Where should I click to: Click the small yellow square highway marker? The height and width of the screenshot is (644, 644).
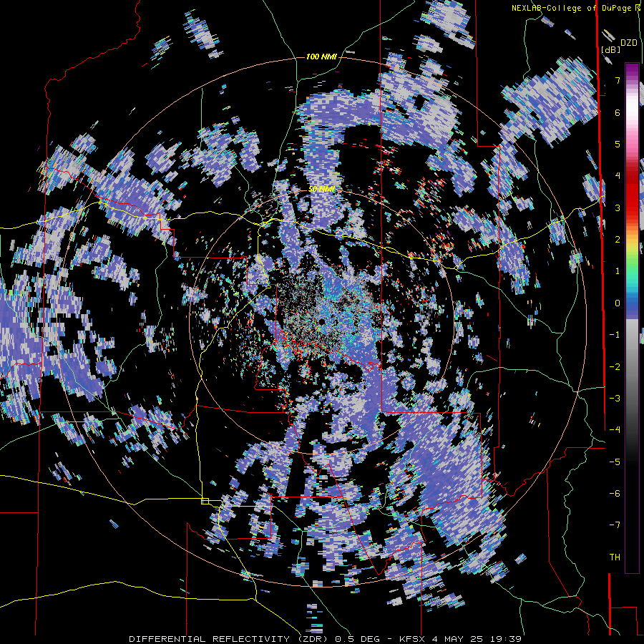[205, 501]
